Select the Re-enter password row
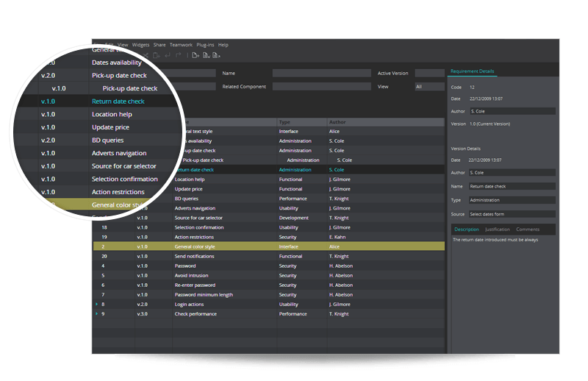 pyautogui.click(x=269, y=285)
